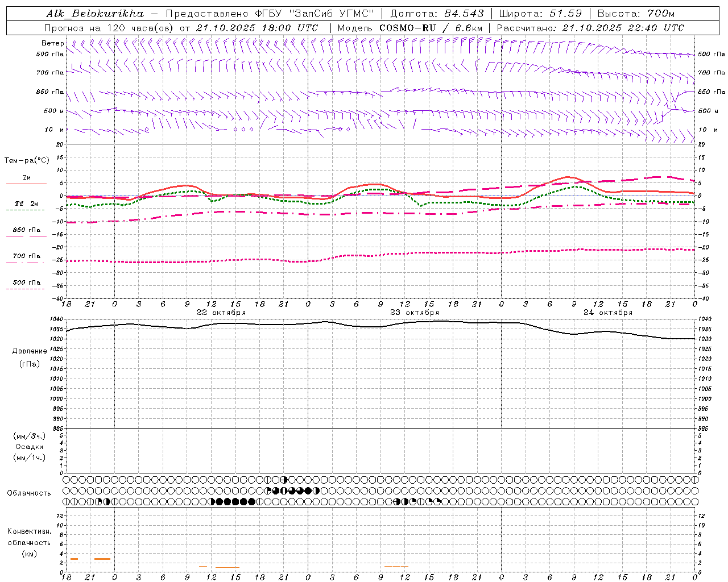Click the station name Alk_Belokurikha in the header
This screenshot has width=728, height=582.
[x=95, y=14]
